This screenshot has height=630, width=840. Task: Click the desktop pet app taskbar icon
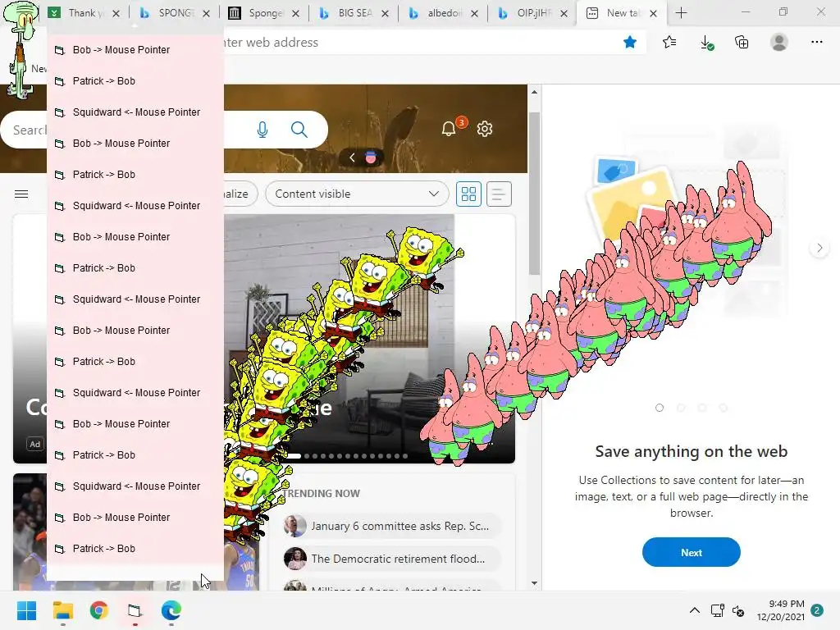coord(135,610)
